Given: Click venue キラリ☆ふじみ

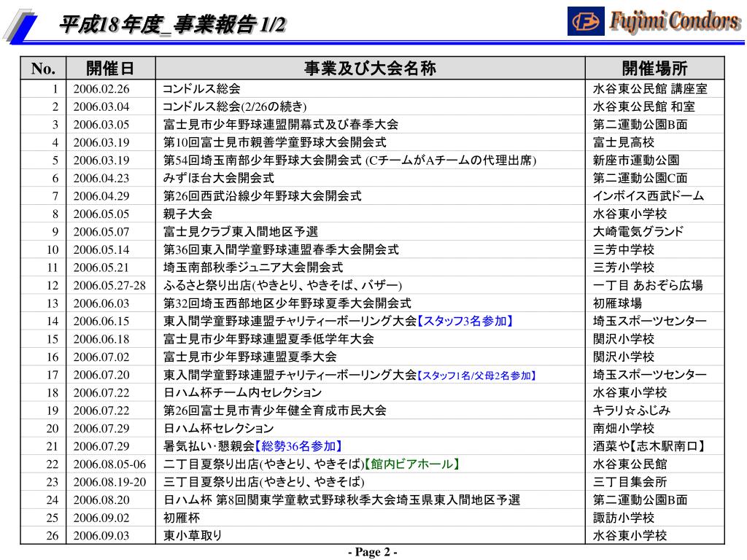Looking at the screenshot, I should point(632,411).
